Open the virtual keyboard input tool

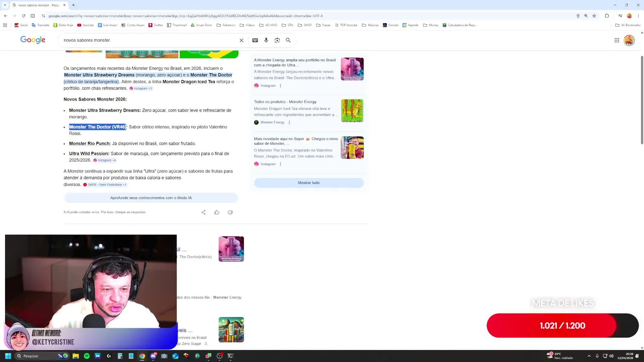(255, 40)
